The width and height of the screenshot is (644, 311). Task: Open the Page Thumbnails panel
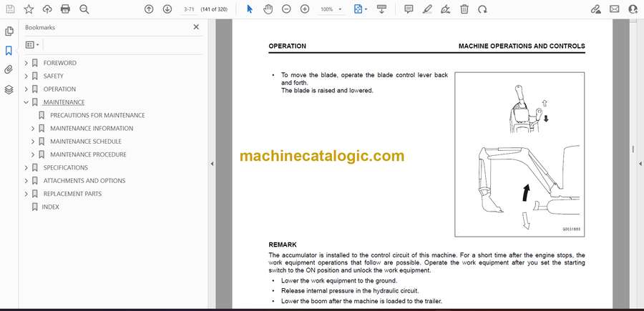[9, 31]
